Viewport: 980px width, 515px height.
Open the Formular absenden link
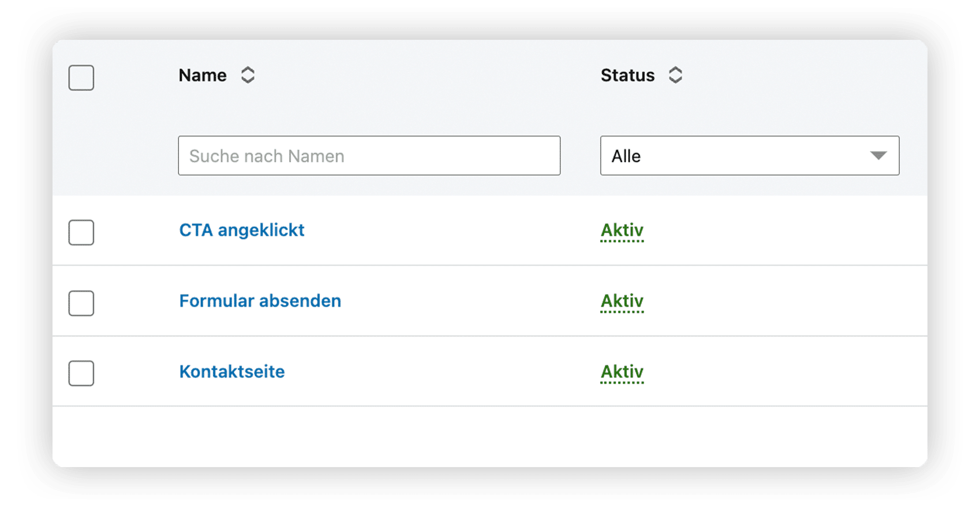pyautogui.click(x=260, y=301)
